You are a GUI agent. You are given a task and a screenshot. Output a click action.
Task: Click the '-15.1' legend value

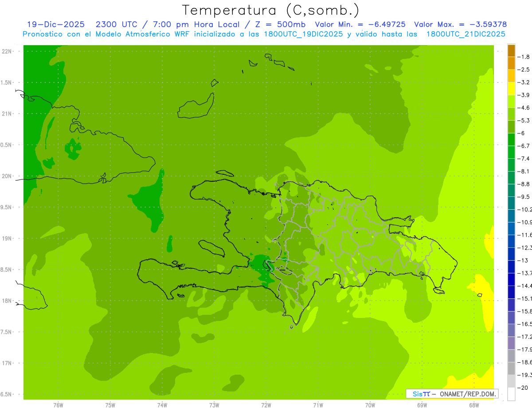click(524, 298)
